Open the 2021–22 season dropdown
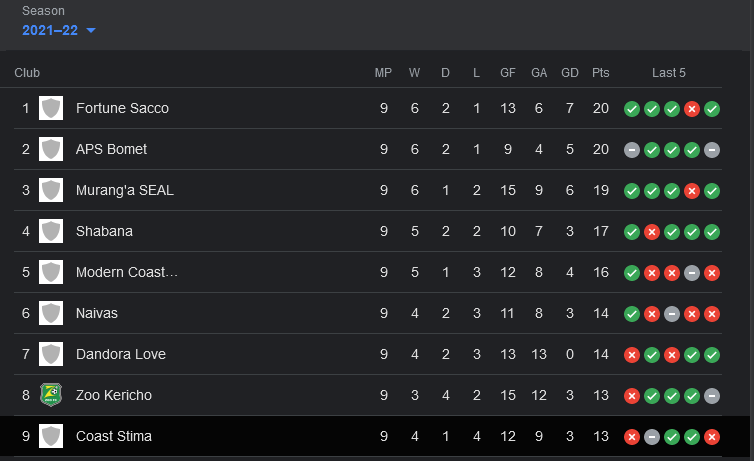 tap(59, 30)
